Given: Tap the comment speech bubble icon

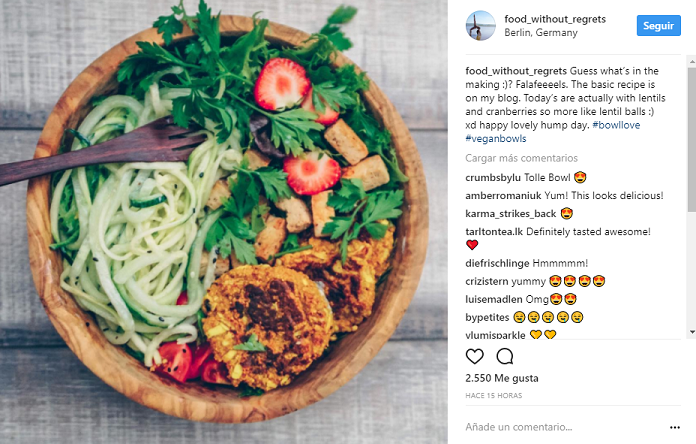Looking at the screenshot, I should [505, 356].
